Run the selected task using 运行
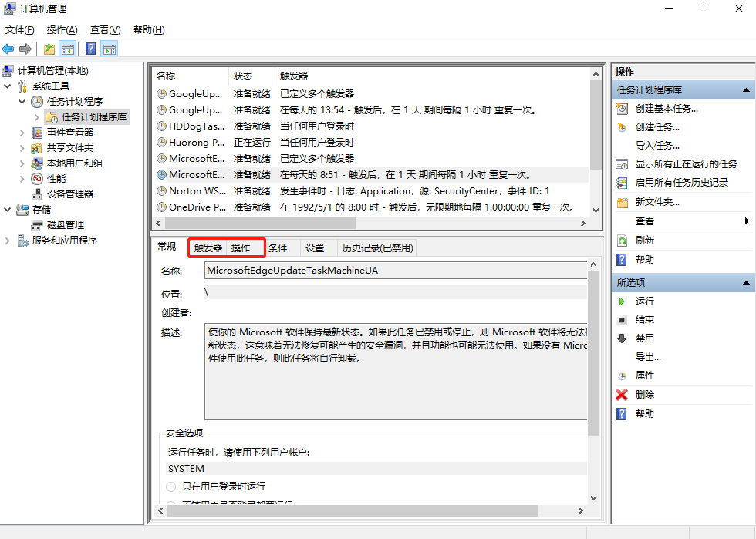This screenshot has height=539, width=756. 643,302
